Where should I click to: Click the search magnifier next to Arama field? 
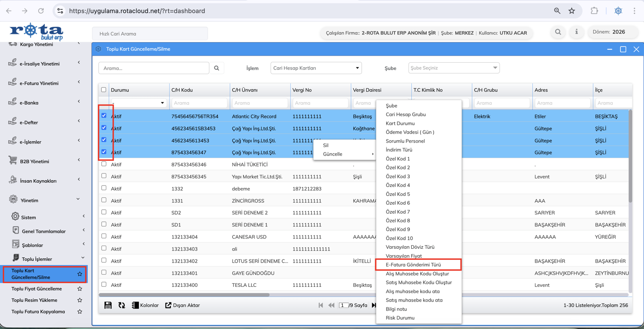click(217, 68)
